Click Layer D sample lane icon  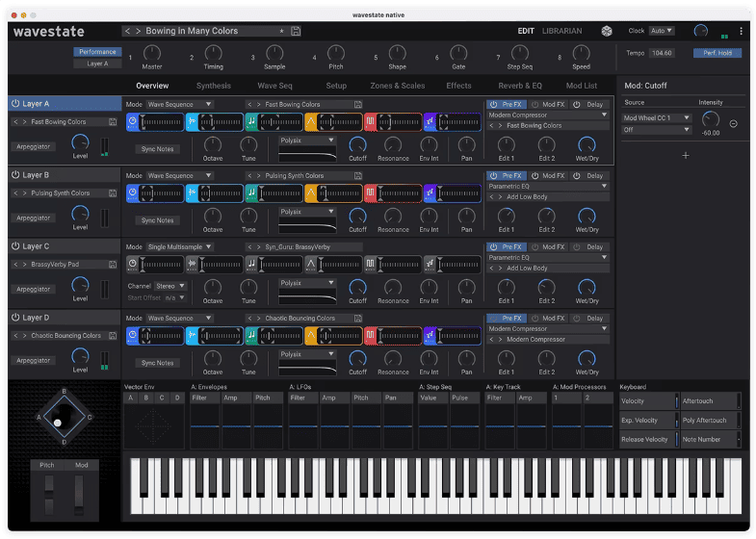[x=192, y=336]
